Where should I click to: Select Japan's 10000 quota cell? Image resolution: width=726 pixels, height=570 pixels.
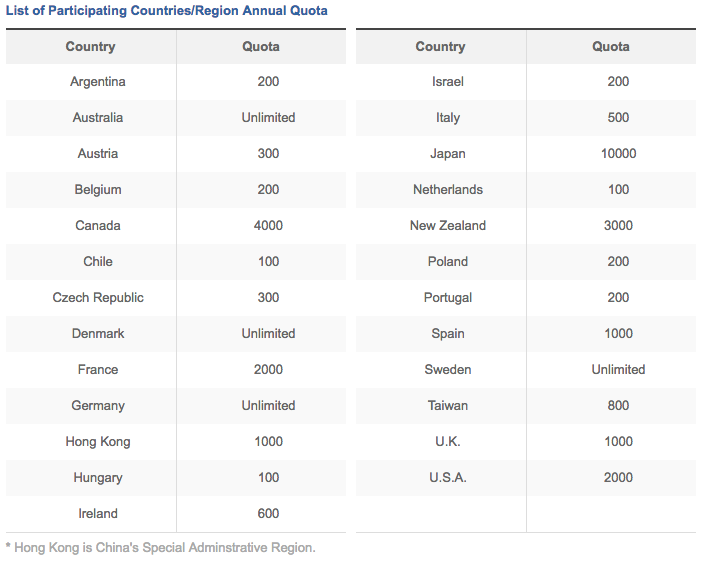click(618, 153)
